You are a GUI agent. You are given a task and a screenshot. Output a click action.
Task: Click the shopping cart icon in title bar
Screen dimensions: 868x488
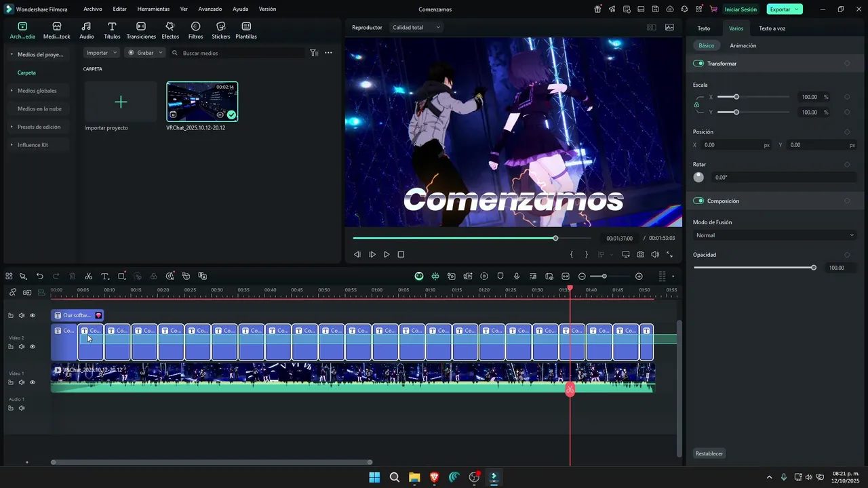tap(713, 9)
